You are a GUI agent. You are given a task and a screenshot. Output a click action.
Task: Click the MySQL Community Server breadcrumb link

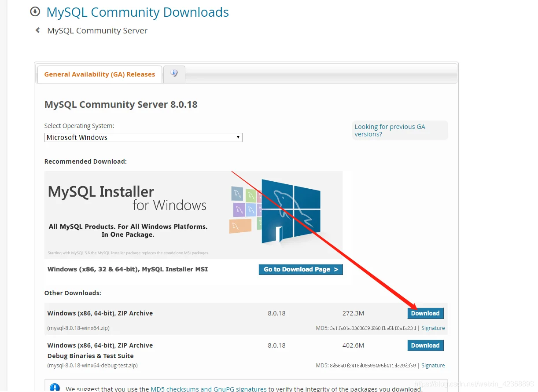[x=97, y=30]
